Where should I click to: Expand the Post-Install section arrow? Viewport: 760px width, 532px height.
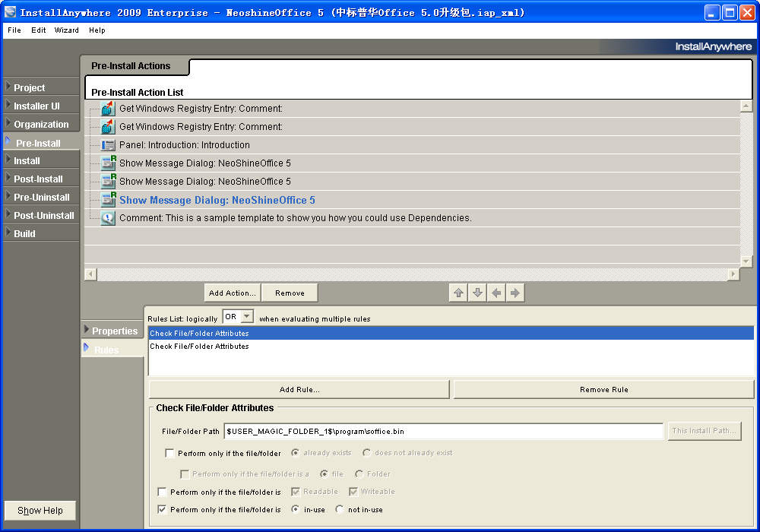[x=8, y=177]
